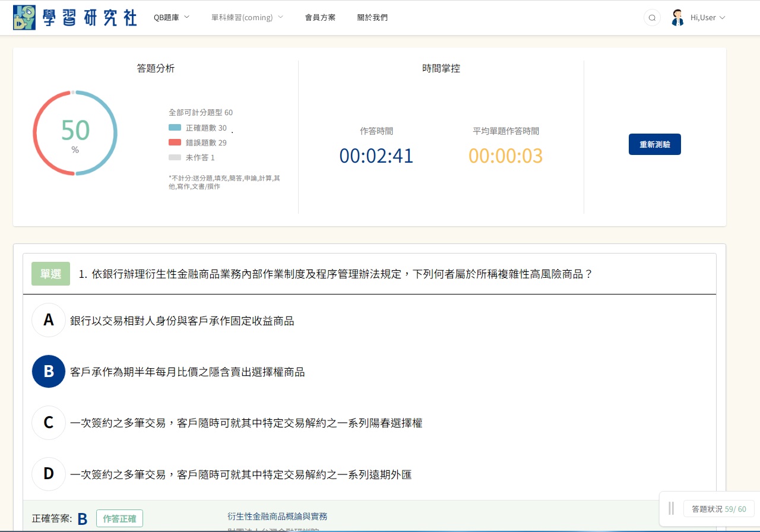Image resolution: width=760 pixels, height=532 pixels.
Task: Expand the 單科練習(coming) dropdown
Action: (x=247, y=17)
